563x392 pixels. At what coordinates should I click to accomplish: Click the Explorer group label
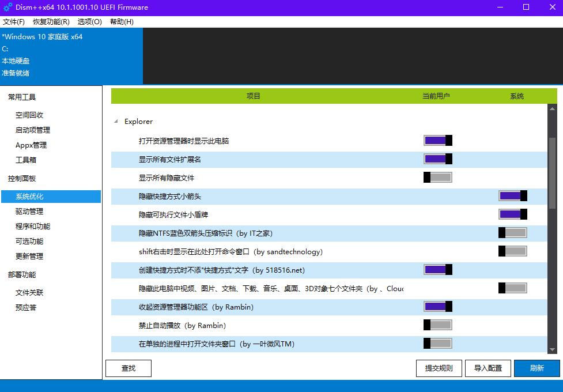coord(139,122)
